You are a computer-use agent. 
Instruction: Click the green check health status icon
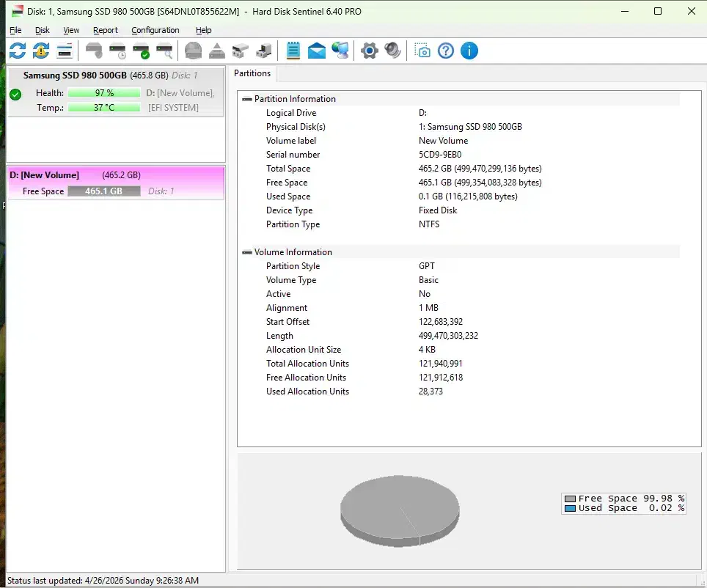(15, 95)
